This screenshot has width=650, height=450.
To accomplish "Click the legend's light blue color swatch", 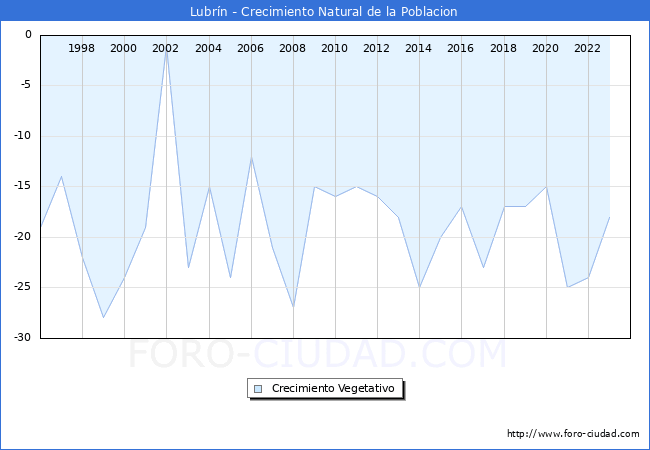I will [x=259, y=388].
